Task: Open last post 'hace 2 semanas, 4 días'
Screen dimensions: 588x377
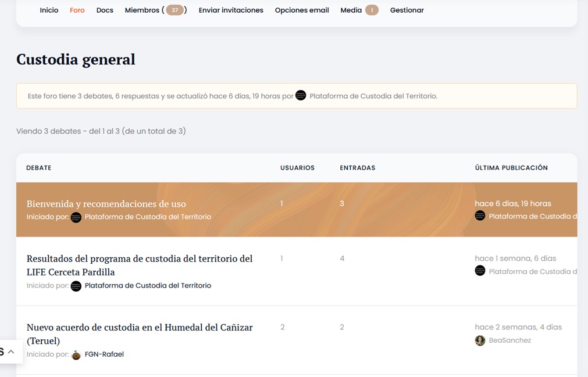Action: [x=518, y=327]
